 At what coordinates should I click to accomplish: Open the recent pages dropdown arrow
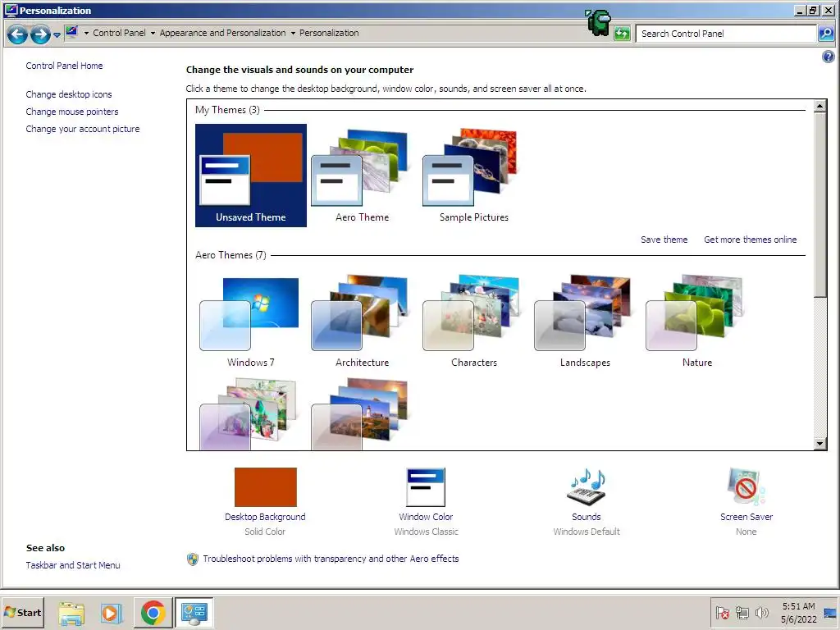coord(57,35)
